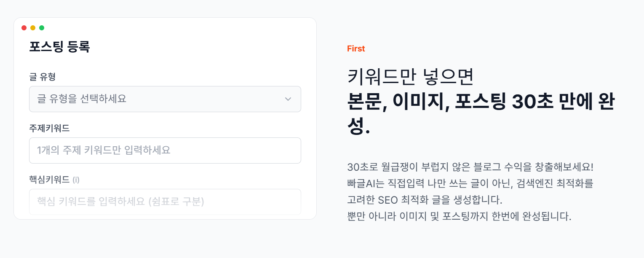The width and height of the screenshot is (644, 258).
Task: Click the 포스팅 등록 form heading
Action: click(59, 47)
